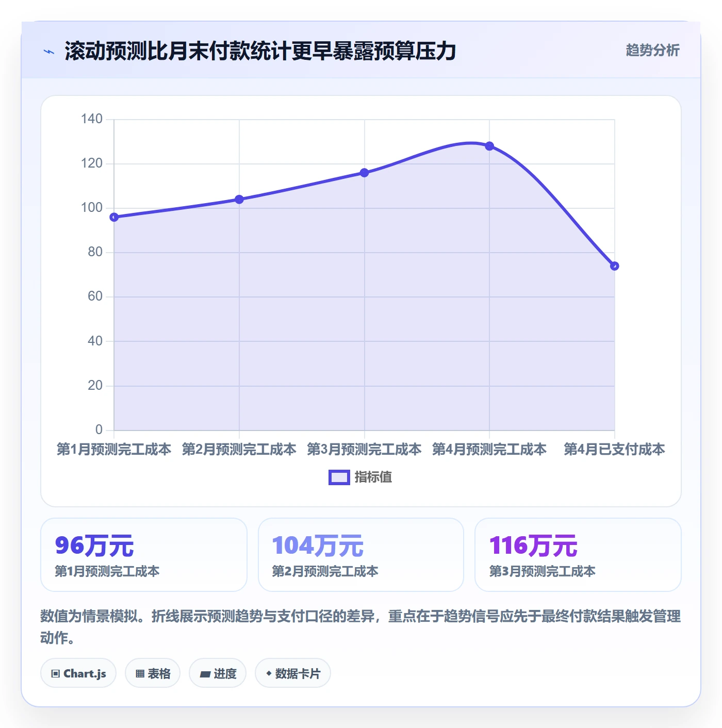This screenshot has height=728, width=722.
Task: Click the 表格 tag chip
Action: [x=153, y=673]
